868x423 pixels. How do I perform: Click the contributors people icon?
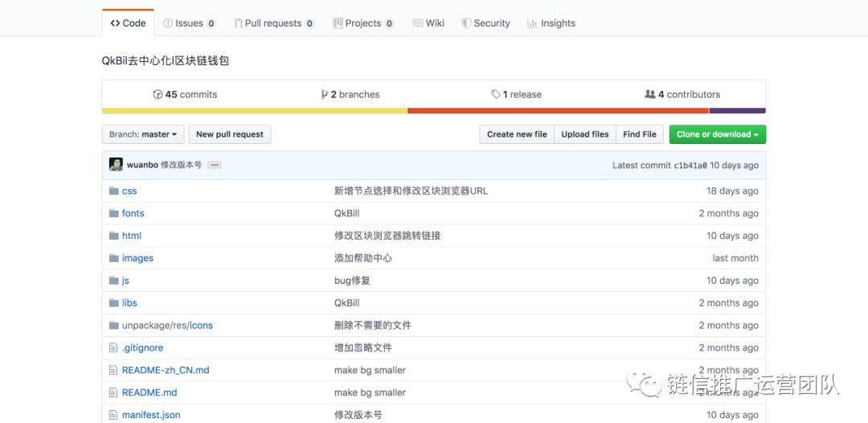[x=649, y=94]
